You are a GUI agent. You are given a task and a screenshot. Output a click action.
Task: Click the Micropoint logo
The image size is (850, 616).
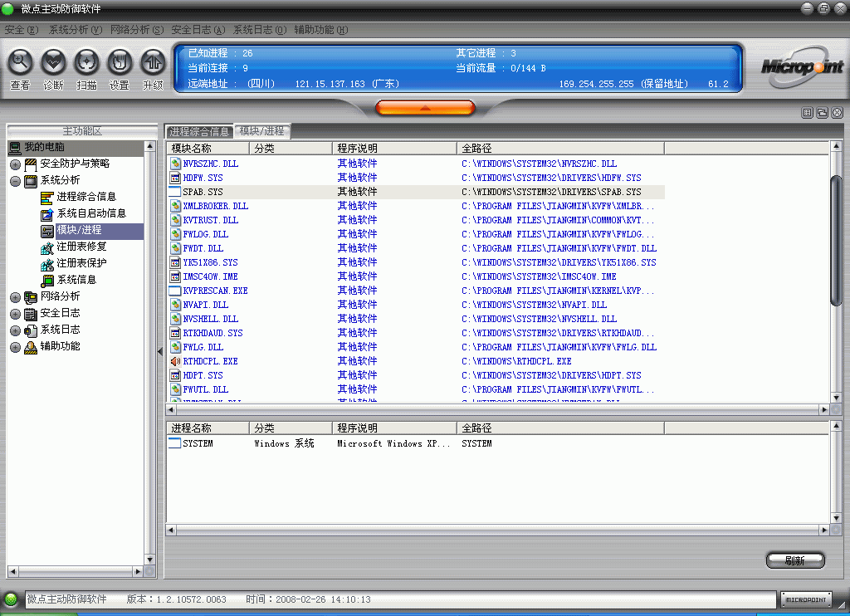click(802, 66)
